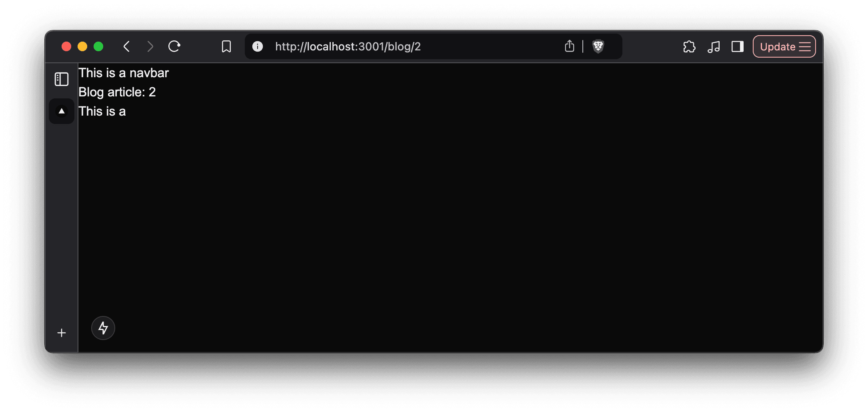Click the 'This is a navbar' text
The width and height of the screenshot is (868, 412).
124,73
